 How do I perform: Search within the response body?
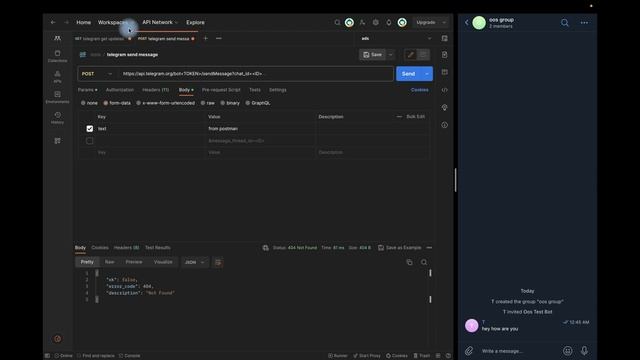coord(424,262)
